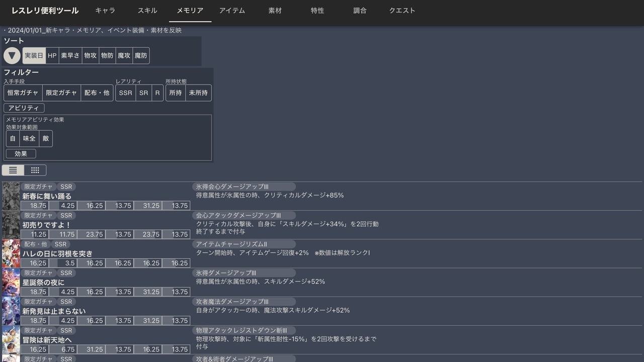This screenshot has height=362, width=644.
Task: Open the 調合 tab
Action: pyautogui.click(x=360, y=11)
